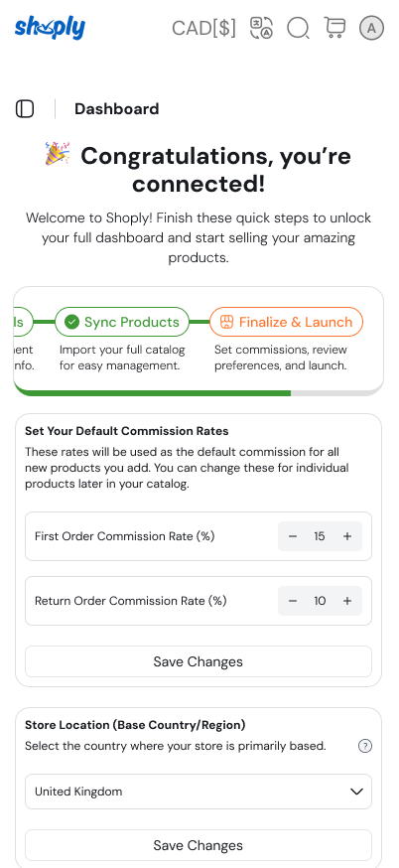Go to the Sync Products step

(x=122, y=322)
